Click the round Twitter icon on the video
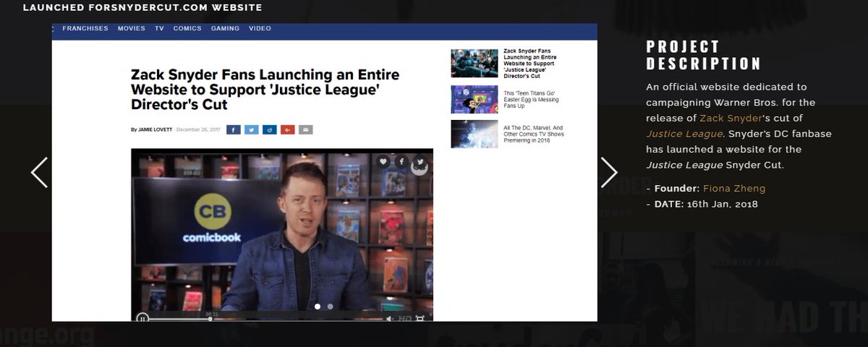This screenshot has width=868, height=347. coord(420,162)
